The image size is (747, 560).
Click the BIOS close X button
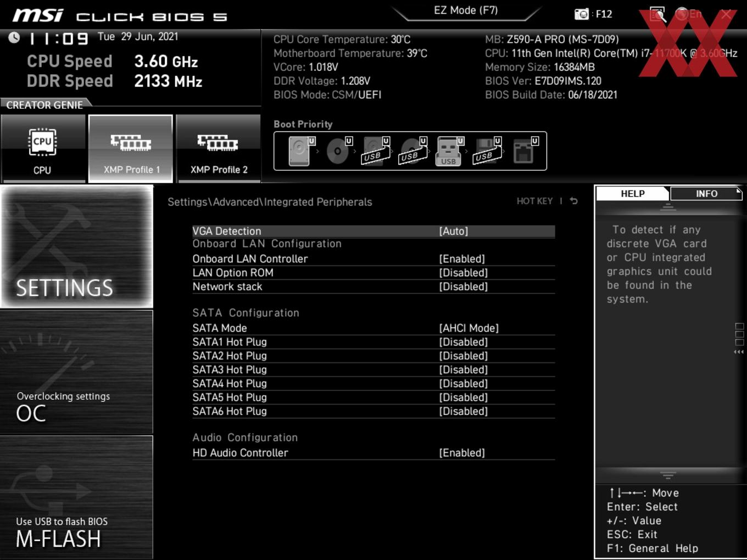click(x=726, y=14)
